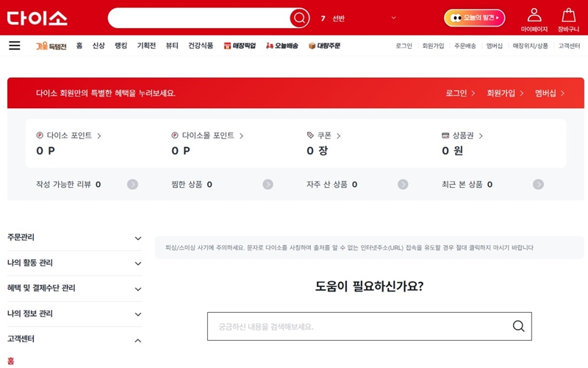Image resolution: width=588 pixels, height=368 pixels.
Task: Click arrow next to 자주 산 상품
Action: pos(403,185)
